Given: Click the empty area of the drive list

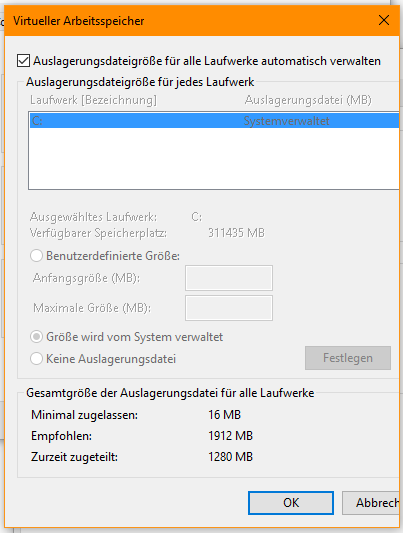Looking at the screenshot, I should (214, 158).
